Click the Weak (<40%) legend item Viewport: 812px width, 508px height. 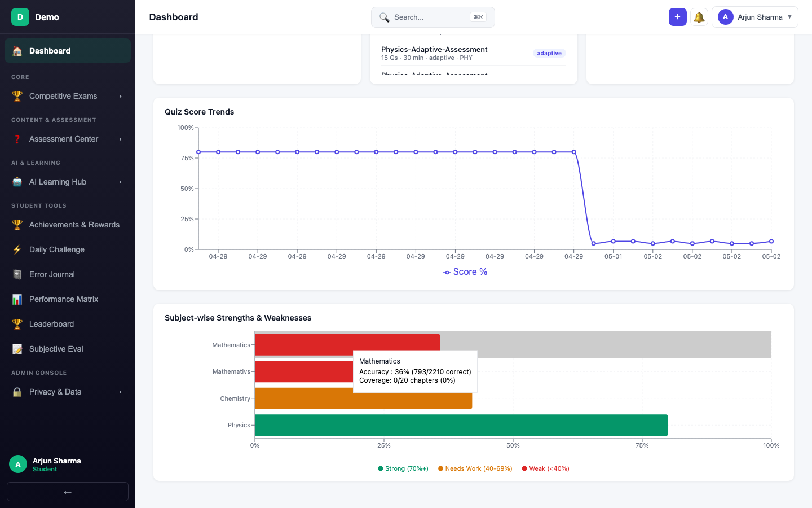[546, 468]
